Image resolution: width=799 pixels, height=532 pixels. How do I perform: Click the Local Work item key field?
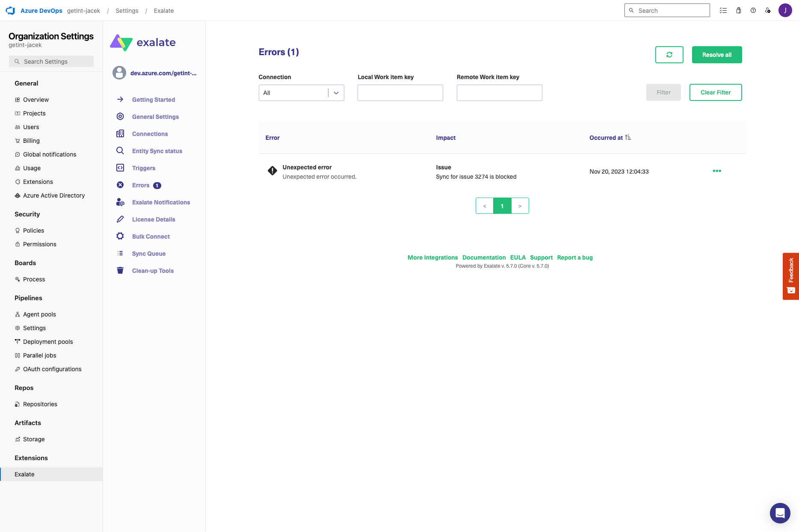pos(400,93)
